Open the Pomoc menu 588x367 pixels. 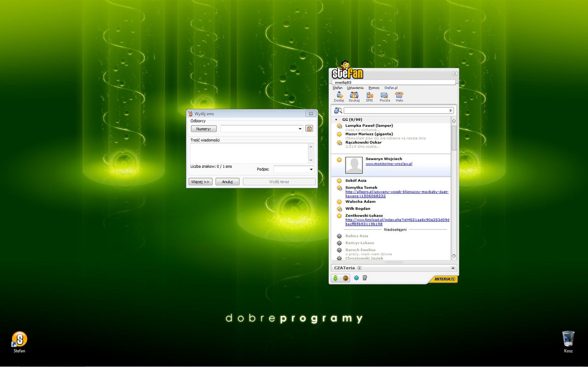[374, 88]
